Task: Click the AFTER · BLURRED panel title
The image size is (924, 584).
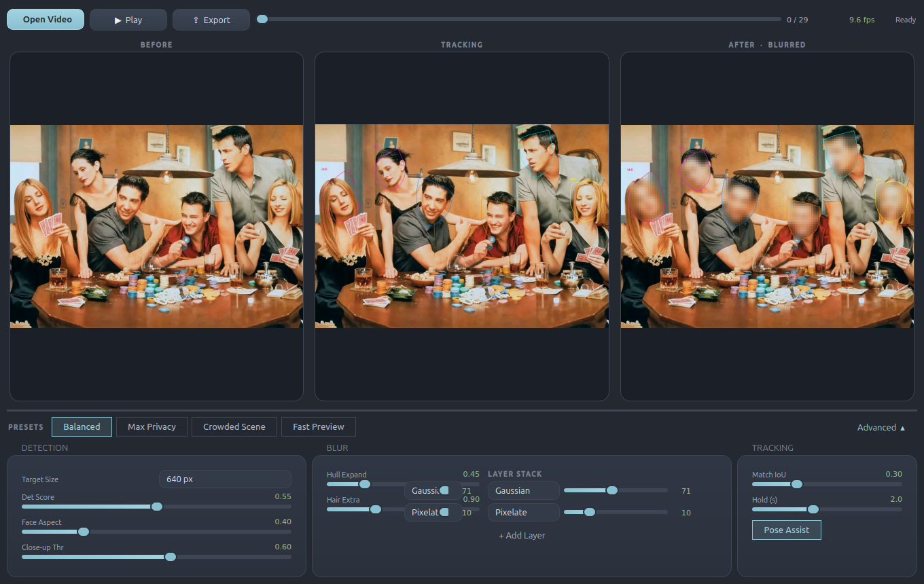Action: 767,45
